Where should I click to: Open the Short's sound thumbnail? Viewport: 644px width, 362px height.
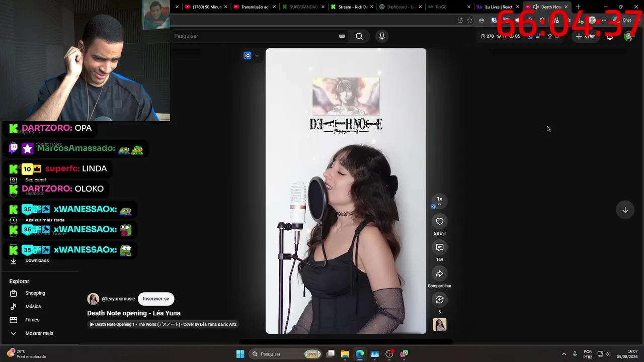point(439,325)
